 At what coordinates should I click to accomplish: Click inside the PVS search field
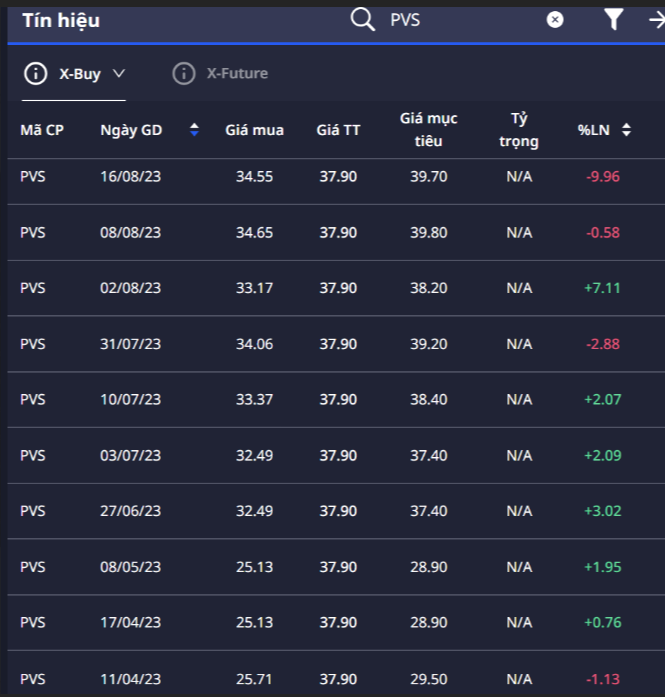click(460, 19)
